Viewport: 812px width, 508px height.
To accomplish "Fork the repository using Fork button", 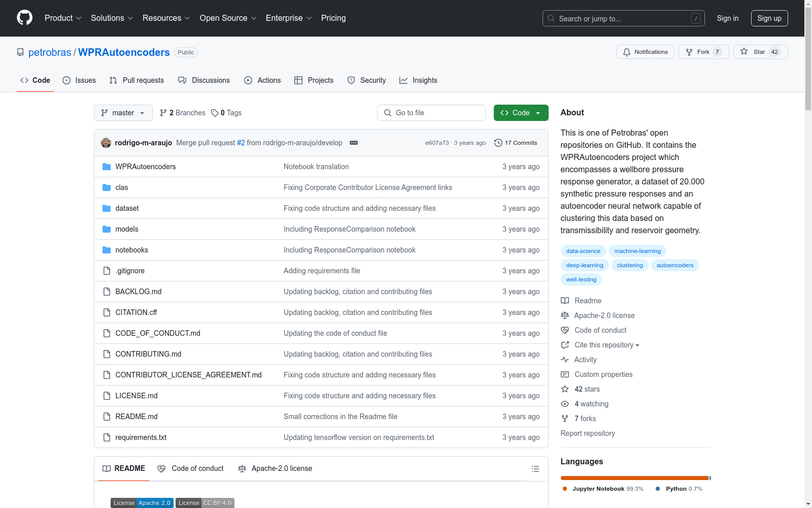I will [703, 52].
